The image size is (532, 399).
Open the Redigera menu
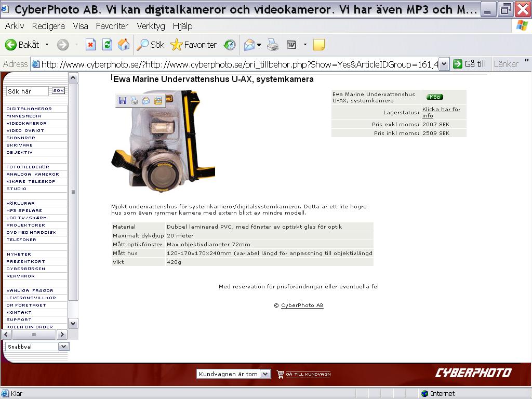click(x=48, y=26)
